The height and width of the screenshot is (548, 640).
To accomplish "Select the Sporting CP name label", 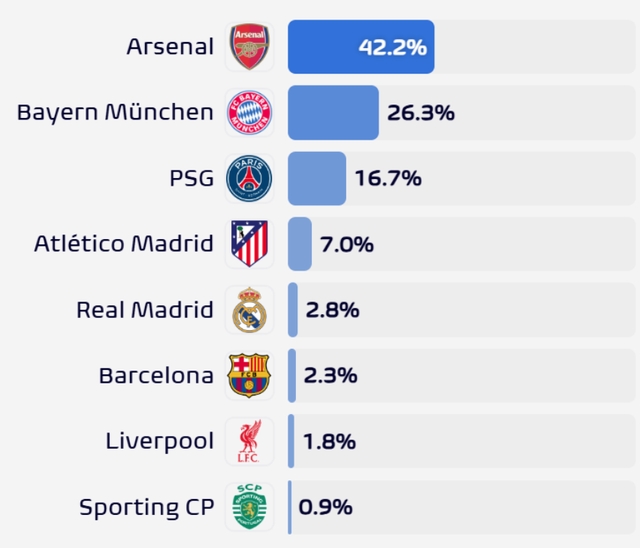I will click(147, 507).
